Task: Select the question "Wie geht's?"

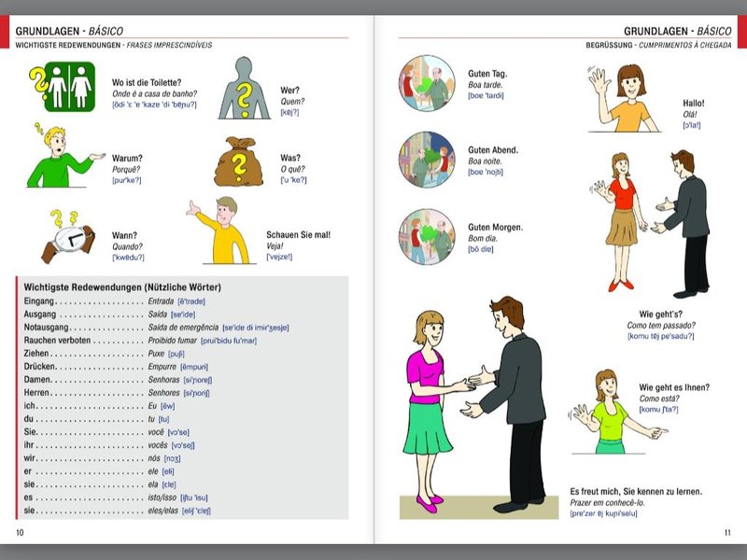Action: 661,315
